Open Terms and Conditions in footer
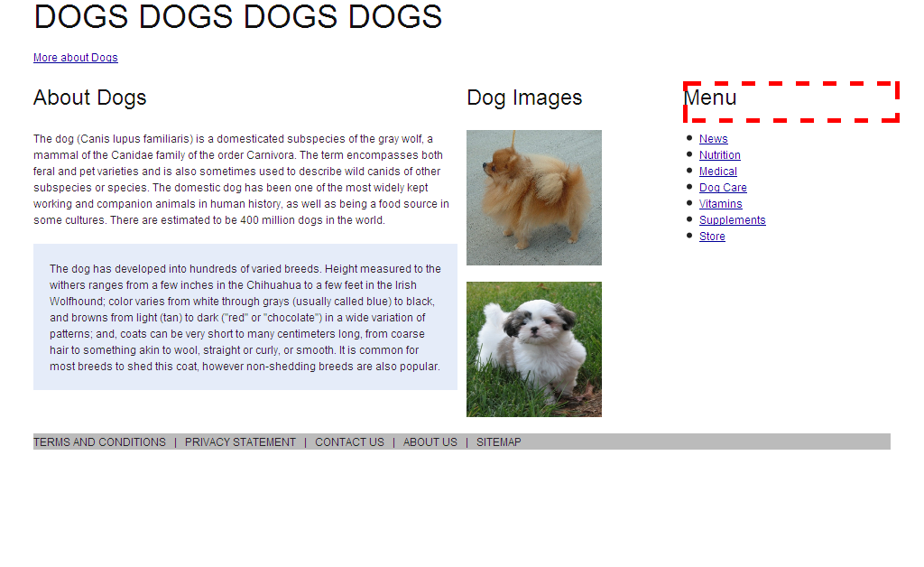The height and width of the screenshot is (567, 924). tap(99, 442)
